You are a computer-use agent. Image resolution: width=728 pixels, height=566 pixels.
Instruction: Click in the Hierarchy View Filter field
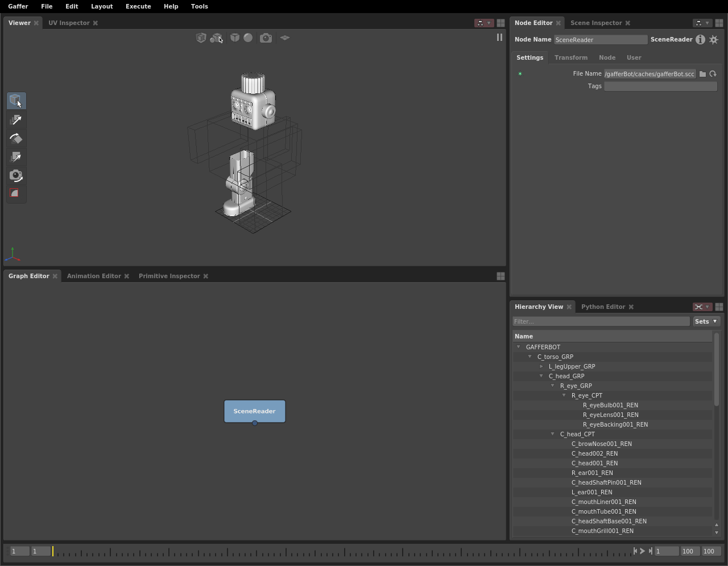(601, 321)
